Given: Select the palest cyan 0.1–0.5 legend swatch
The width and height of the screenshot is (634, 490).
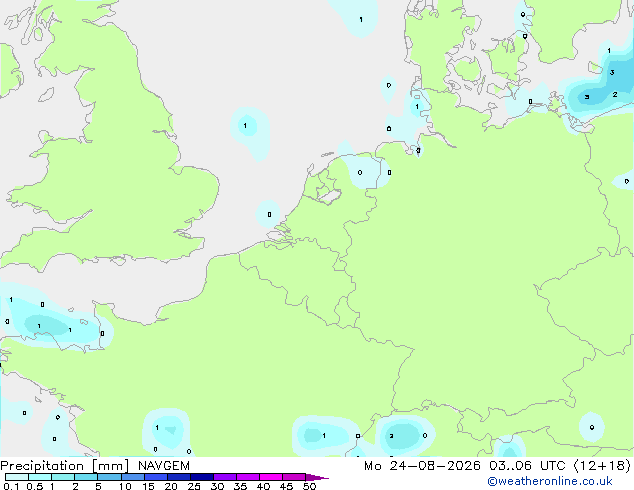Looking at the screenshot, I should [x=17, y=477].
